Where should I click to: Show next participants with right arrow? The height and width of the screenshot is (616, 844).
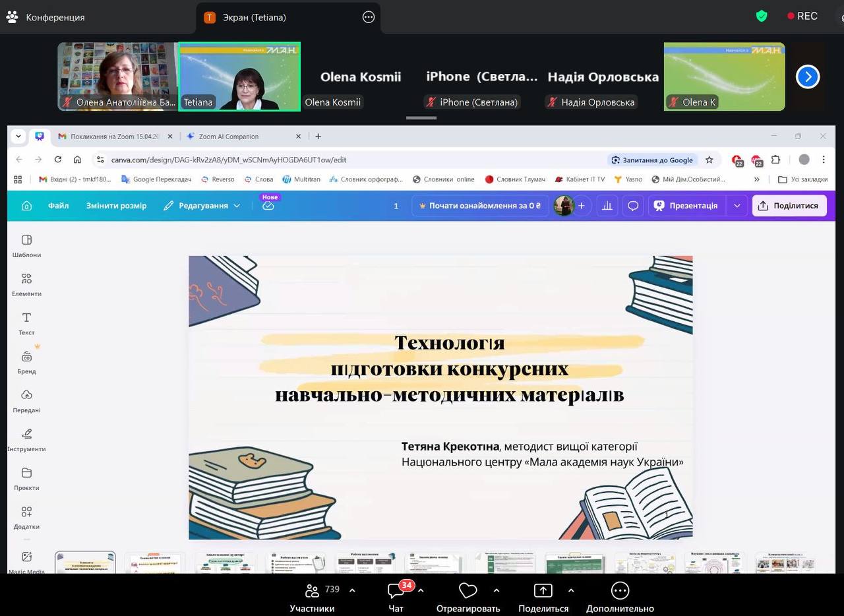[x=808, y=77]
